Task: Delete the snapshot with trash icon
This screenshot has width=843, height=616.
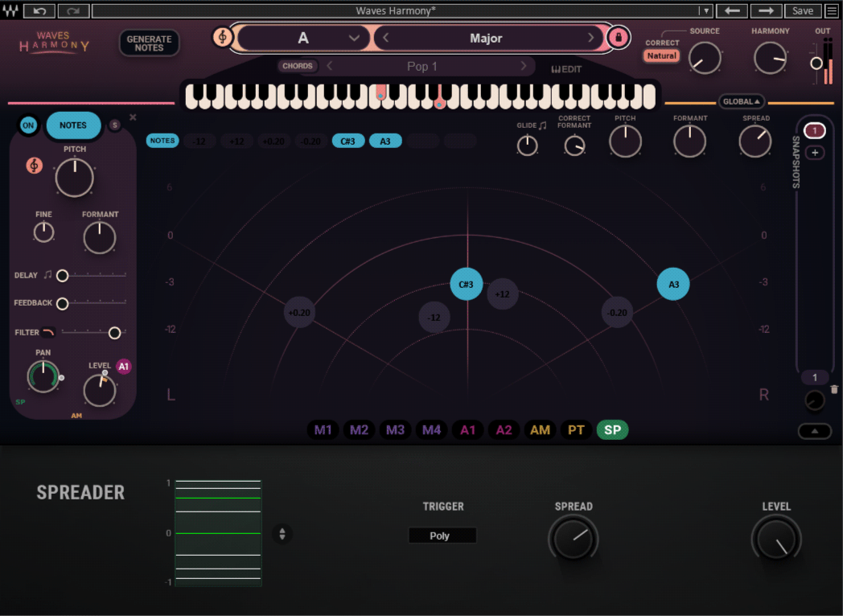Action: point(834,389)
